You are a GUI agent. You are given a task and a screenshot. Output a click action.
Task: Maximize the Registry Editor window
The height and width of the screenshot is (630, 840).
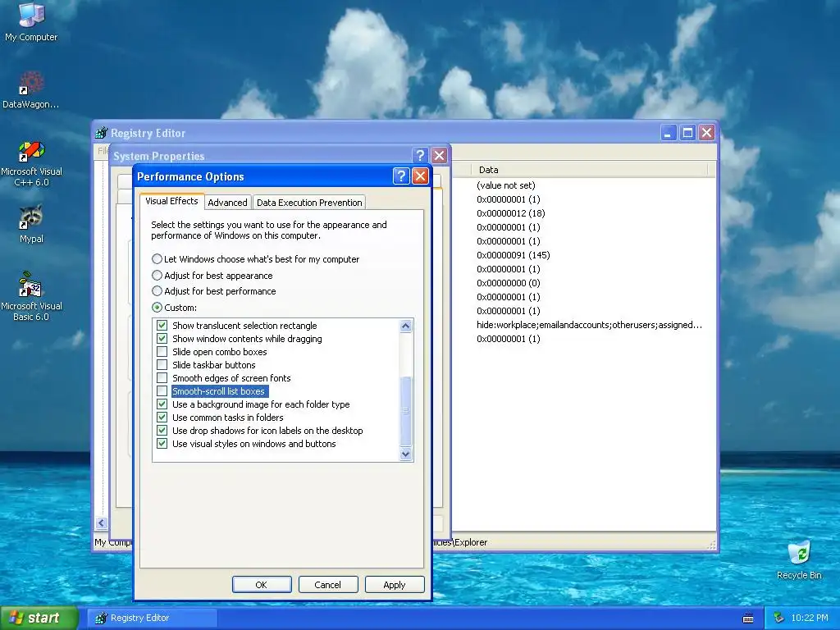(x=687, y=132)
